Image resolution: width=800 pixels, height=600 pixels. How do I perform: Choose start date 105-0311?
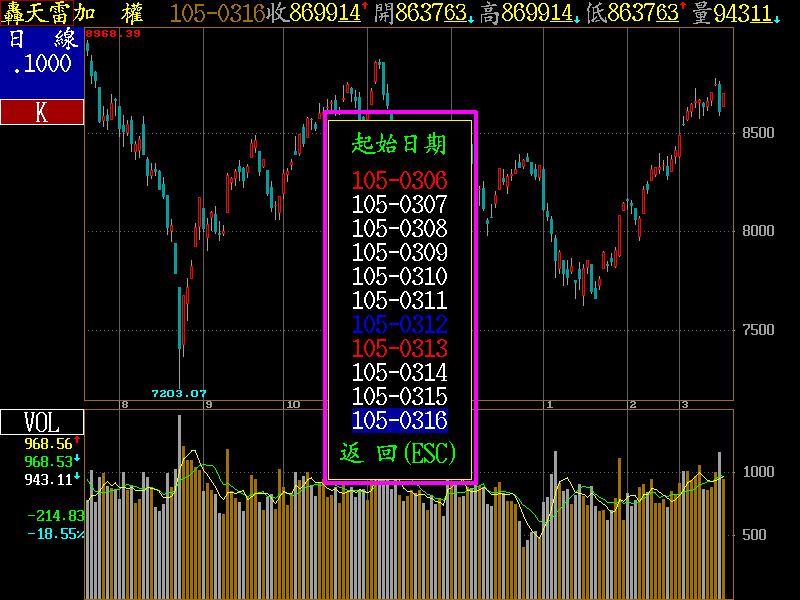point(400,301)
